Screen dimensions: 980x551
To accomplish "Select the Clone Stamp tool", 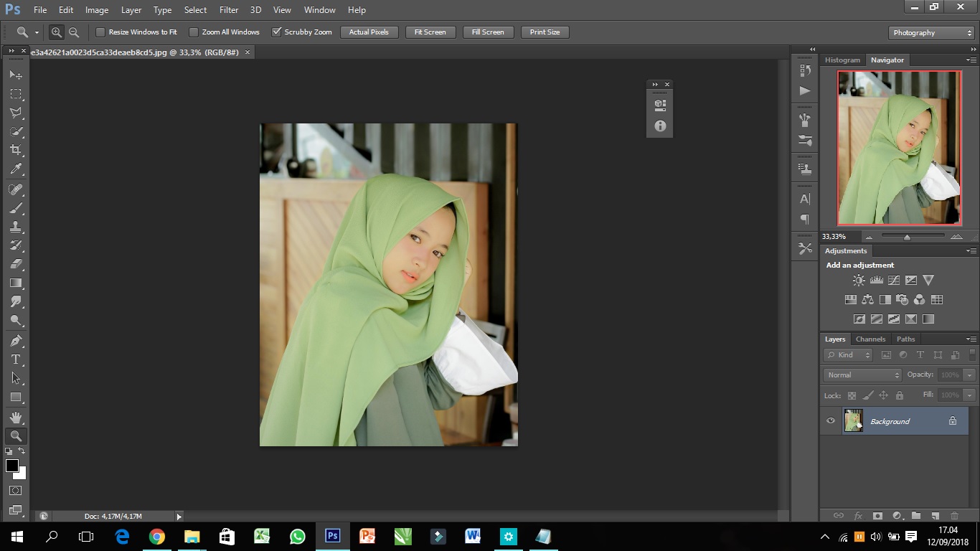I will pos(16,227).
